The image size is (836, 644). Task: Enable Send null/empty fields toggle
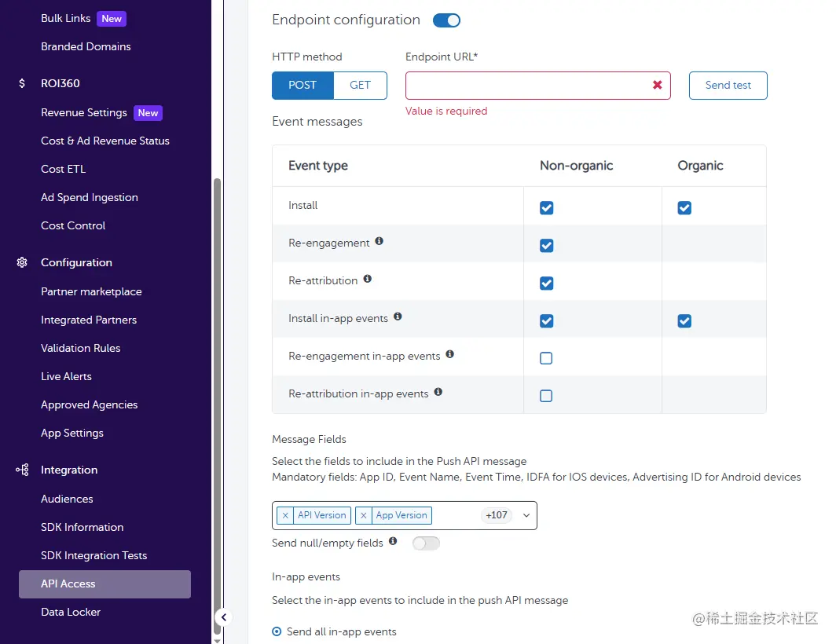(x=426, y=543)
